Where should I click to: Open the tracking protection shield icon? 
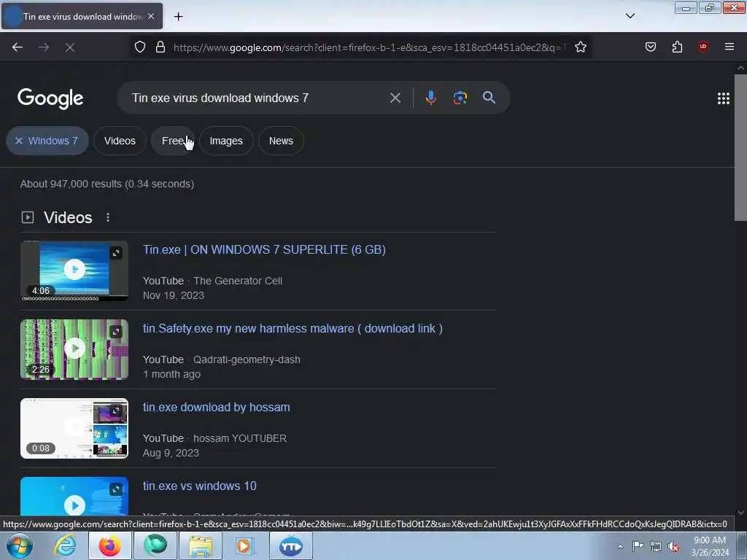point(139,47)
